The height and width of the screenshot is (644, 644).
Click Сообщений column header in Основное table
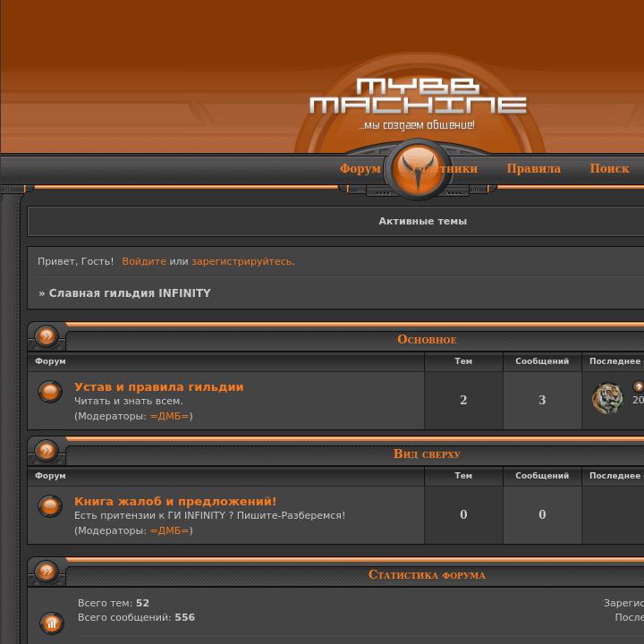click(542, 361)
